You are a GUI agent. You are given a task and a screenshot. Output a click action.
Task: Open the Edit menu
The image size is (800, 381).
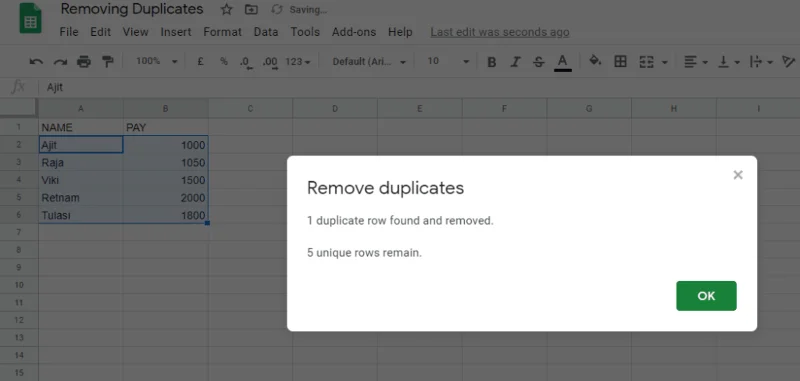coord(101,32)
